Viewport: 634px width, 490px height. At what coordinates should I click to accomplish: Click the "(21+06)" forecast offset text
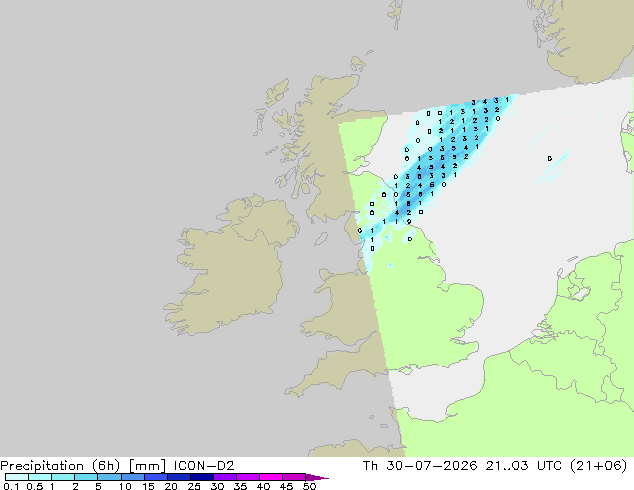pyautogui.click(x=598, y=466)
